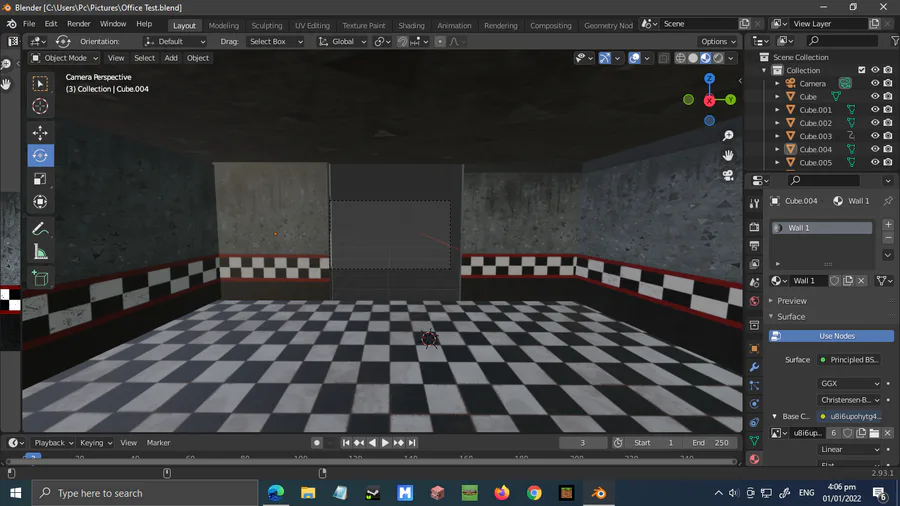The height and width of the screenshot is (506, 900).
Task: Open the Global transform orientation dropdown
Action: click(x=342, y=41)
